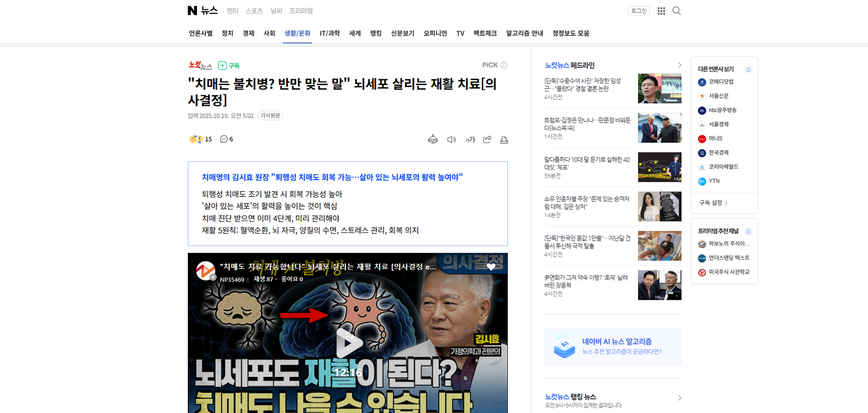Switch to the IT/과학 tab
Screen dimensions: 868x413
click(x=330, y=33)
